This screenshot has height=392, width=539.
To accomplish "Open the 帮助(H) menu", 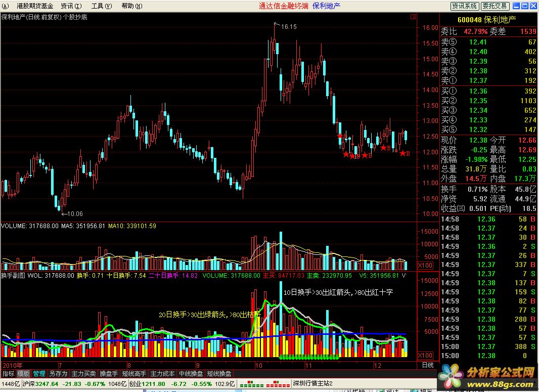I will click(x=132, y=6).
